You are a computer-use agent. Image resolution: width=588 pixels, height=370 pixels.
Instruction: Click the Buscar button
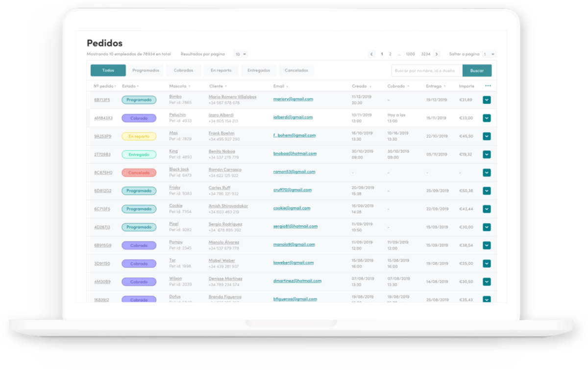click(x=477, y=70)
